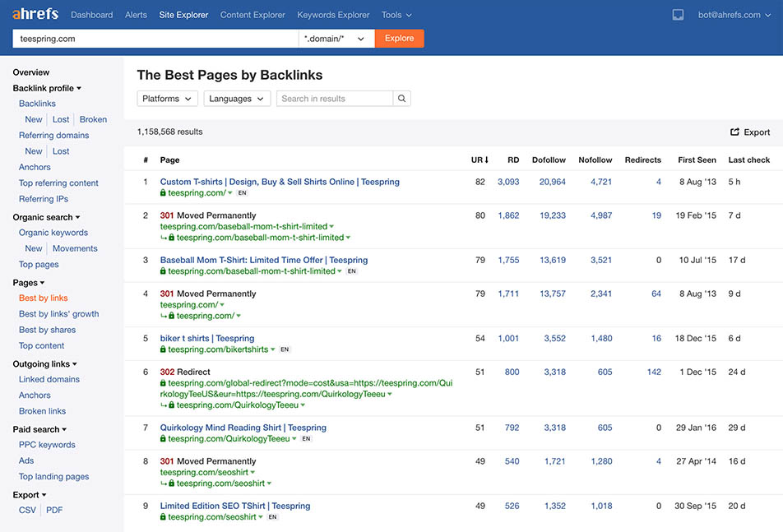Click the search magnifier icon in results filter
Screen dimensions: 783x532
coord(401,99)
